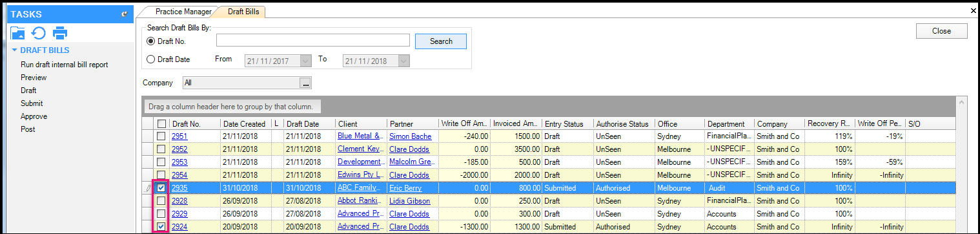Open the To date dropdown
The height and width of the screenshot is (234, 980).
[x=403, y=61]
